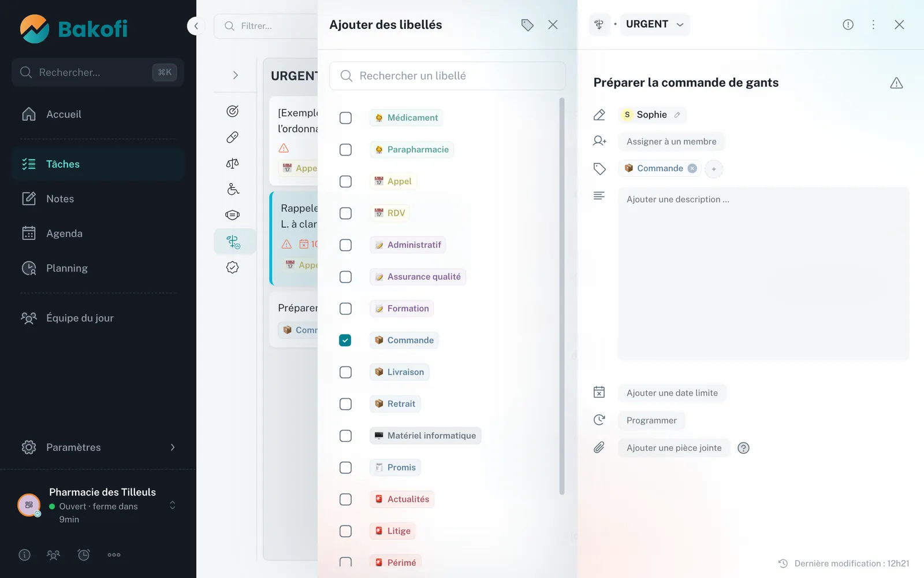Open the URGENT status dropdown
Image resolution: width=924 pixels, height=578 pixels.
655,24
